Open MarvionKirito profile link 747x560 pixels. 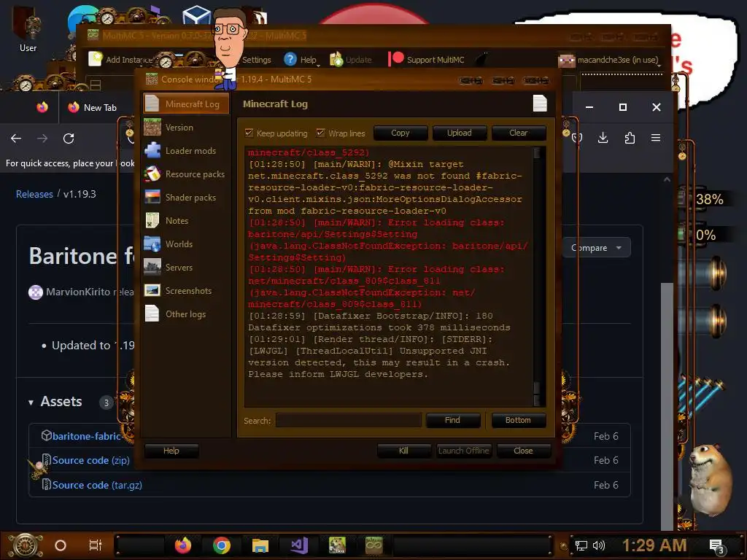click(x=77, y=292)
